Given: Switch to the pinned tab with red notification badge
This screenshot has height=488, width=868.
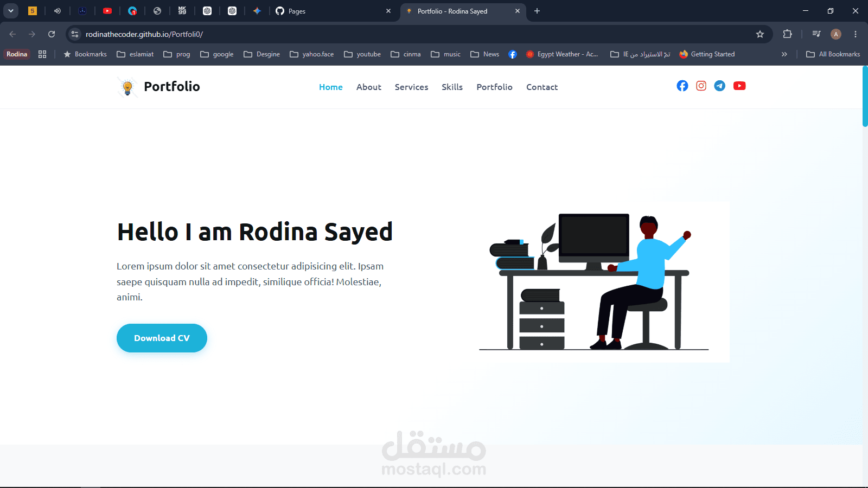Looking at the screenshot, I should point(132,11).
